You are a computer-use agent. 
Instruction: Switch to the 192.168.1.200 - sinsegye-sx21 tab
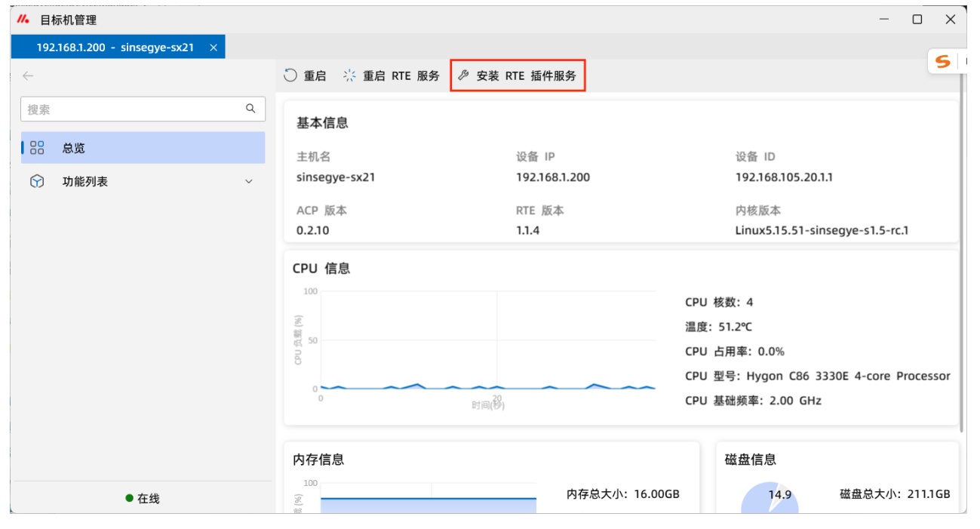115,48
